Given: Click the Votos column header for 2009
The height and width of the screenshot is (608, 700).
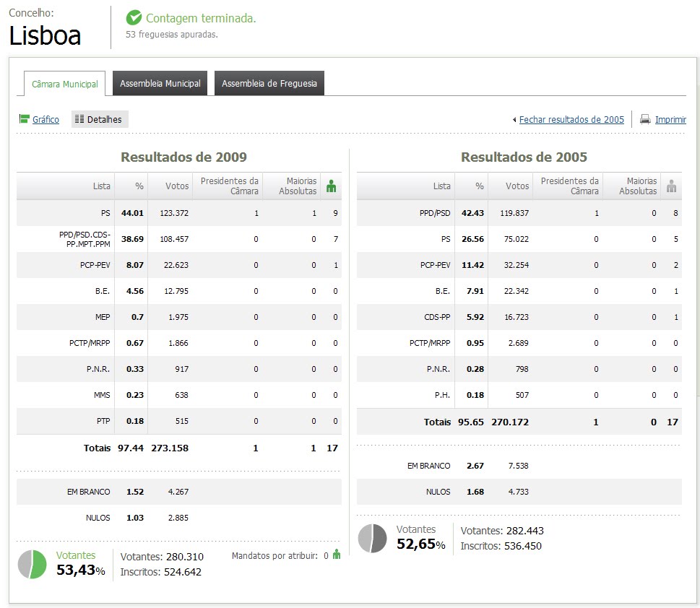Looking at the screenshot, I should tap(177, 186).
